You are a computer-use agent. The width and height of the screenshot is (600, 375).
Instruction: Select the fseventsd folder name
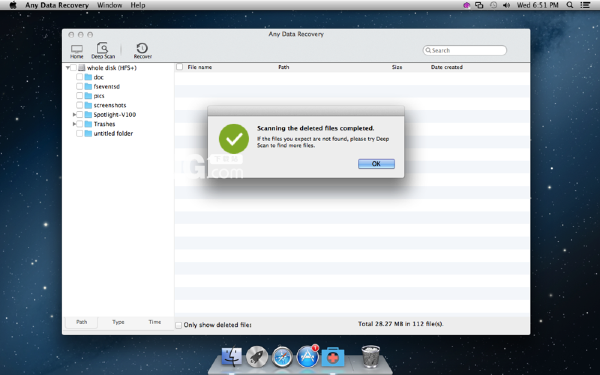pos(107,86)
